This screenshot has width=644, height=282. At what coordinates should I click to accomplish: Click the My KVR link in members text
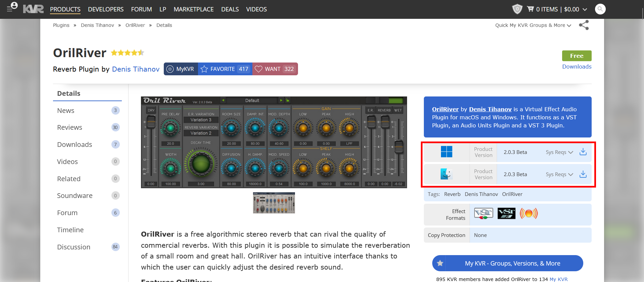[558, 279]
